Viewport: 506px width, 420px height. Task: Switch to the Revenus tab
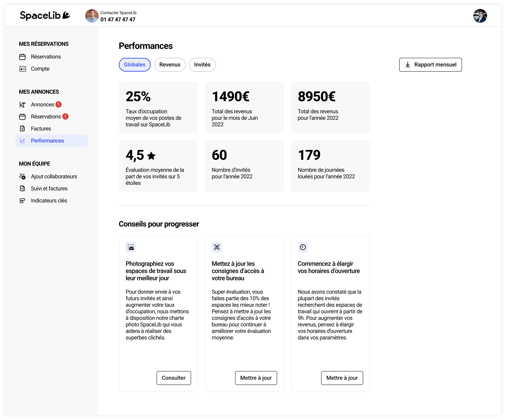point(170,65)
